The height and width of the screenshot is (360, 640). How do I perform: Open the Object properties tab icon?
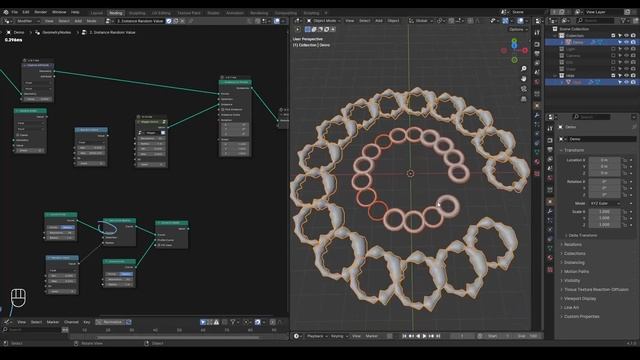tap(550, 202)
